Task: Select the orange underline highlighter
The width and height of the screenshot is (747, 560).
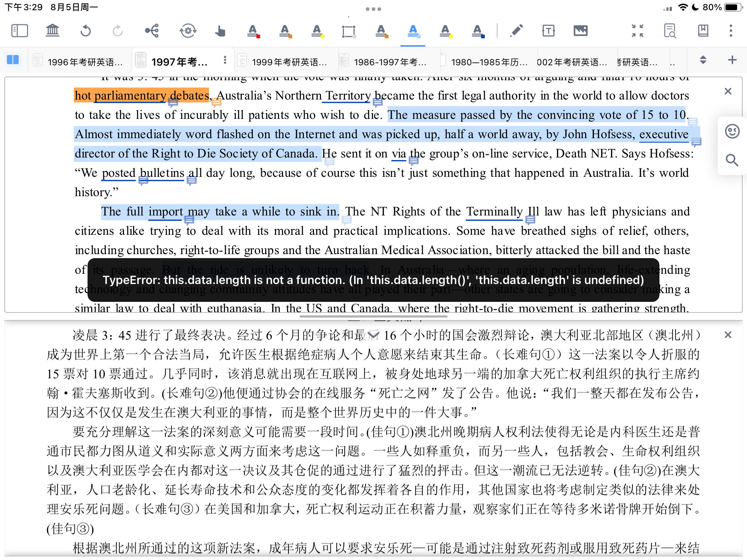Action: pyautogui.click(x=285, y=31)
